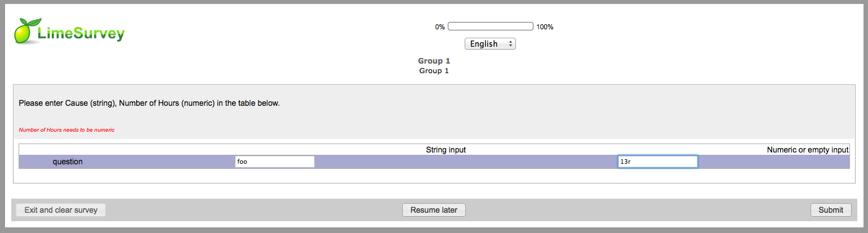868x233 pixels.
Task: Click the language selector's up-down arrows
Action: 510,44
